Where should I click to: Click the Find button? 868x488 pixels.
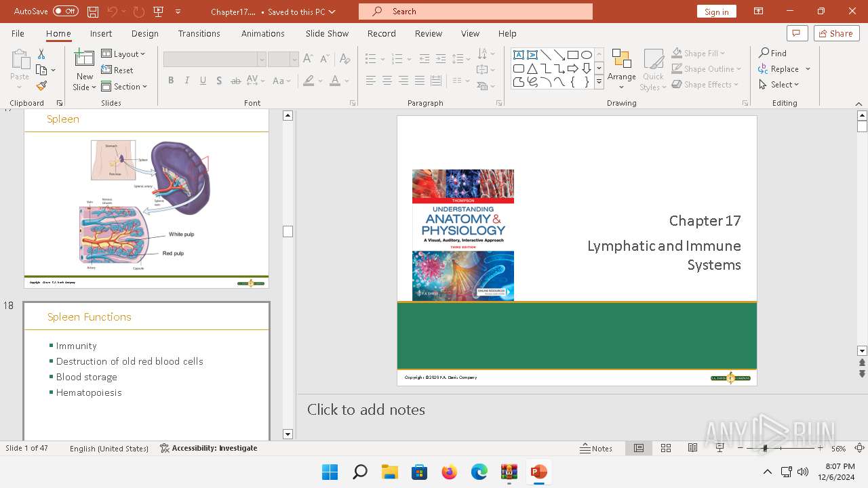coord(773,53)
